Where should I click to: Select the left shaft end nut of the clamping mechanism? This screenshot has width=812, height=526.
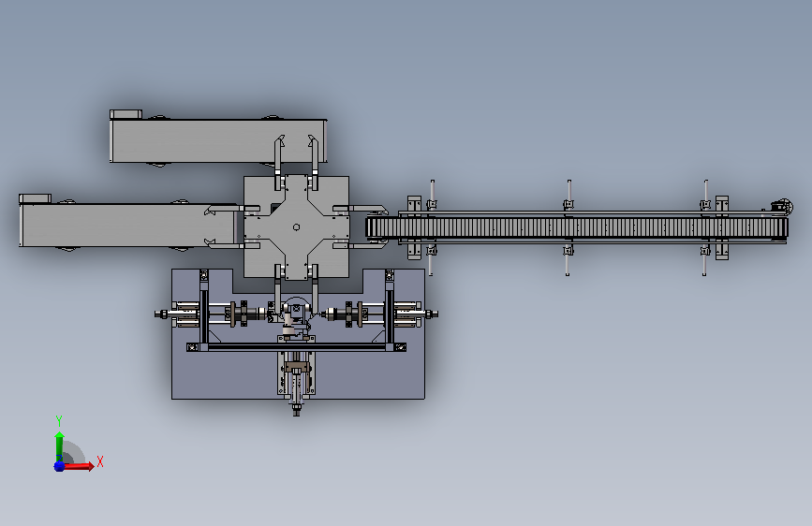point(162,314)
